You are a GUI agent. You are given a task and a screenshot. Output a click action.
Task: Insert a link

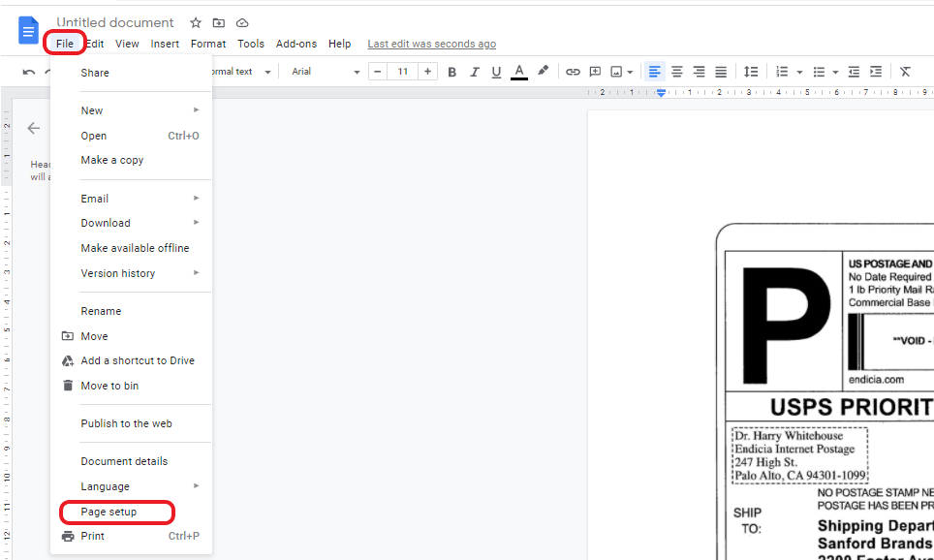pos(573,71)
